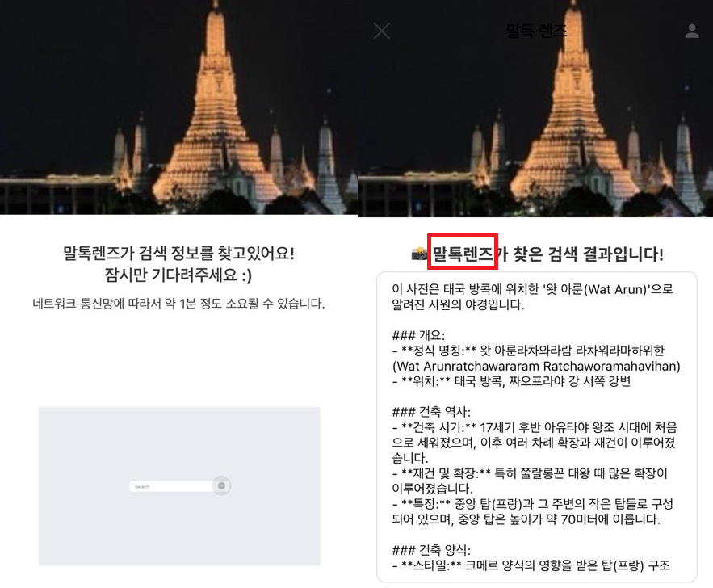Click the round search button in gray panel
The image size is (713, 588).
tap(221, 485)
